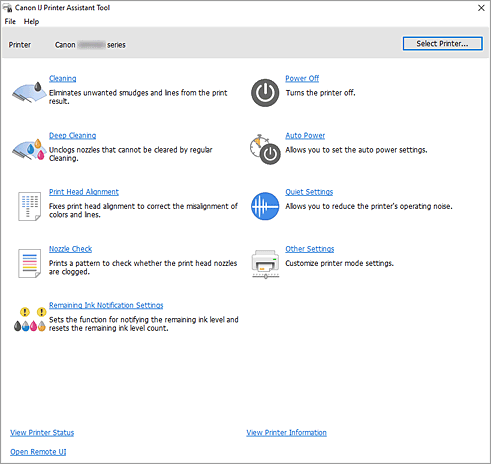The width and height of the screenshot is (491, 464).
Task: Click 'Allows you to set the auto power settings.'
Action: tap(356, 150)
